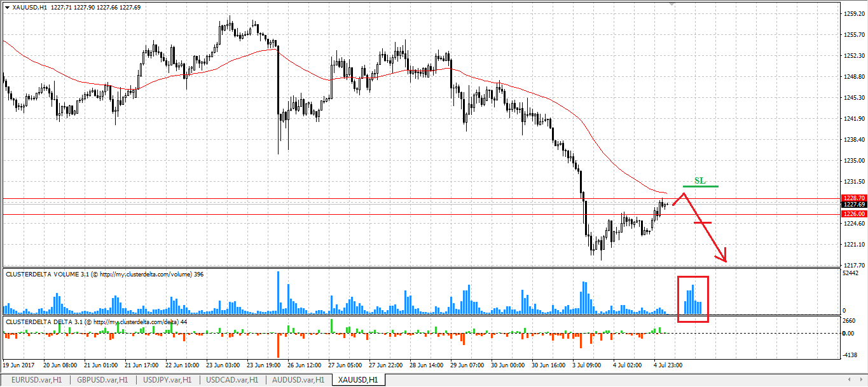The width and height of the screenshot is (868, 387).
Task: Click the 19 Jun 2017 date label
Action: tap(18, 366)
